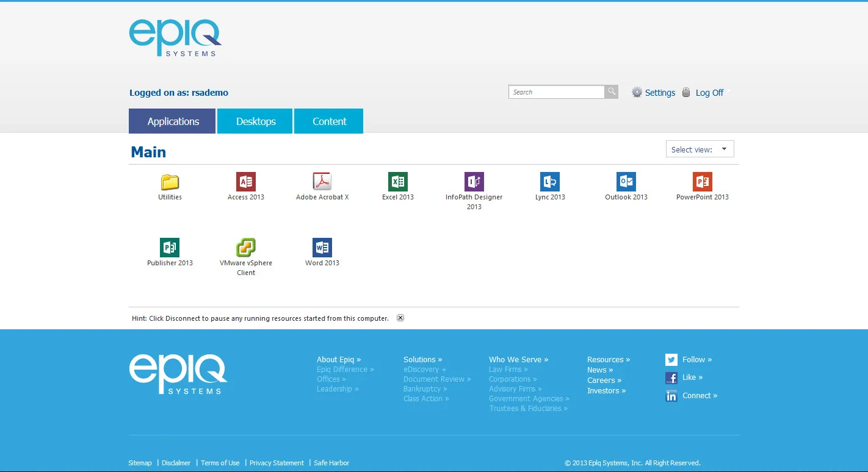868x472 pixels.
Task: Click the Facebook icon in footer
Action: coord(671,378)
